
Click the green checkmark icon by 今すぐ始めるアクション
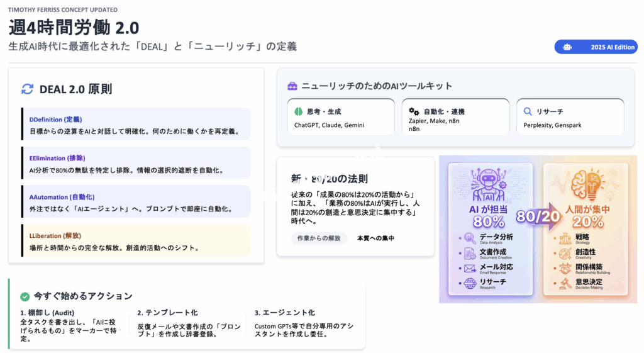(x=25, y=296)
